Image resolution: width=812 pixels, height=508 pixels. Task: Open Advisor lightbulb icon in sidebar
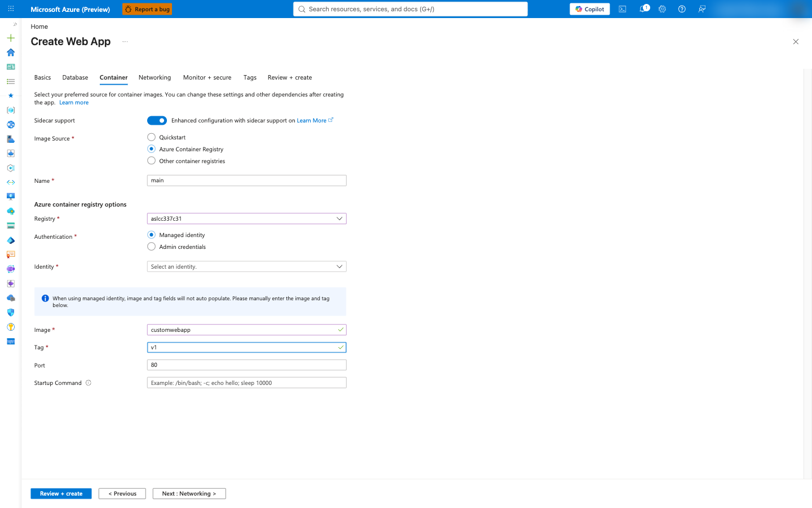(x=11, y=327)
